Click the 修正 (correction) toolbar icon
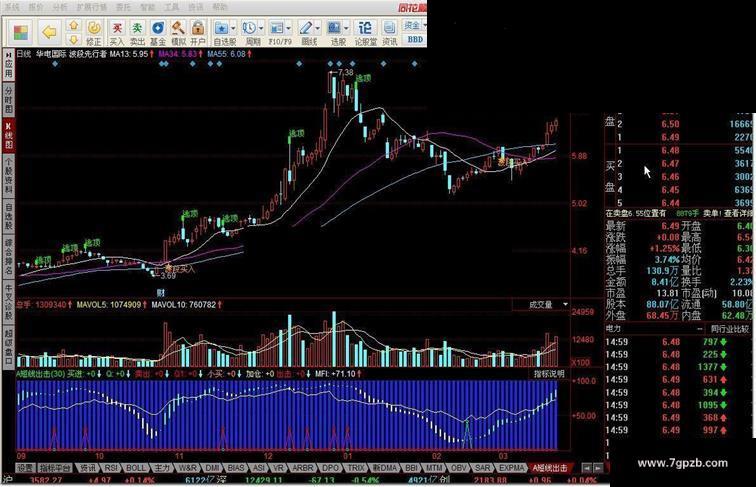 tap(94, 33)
